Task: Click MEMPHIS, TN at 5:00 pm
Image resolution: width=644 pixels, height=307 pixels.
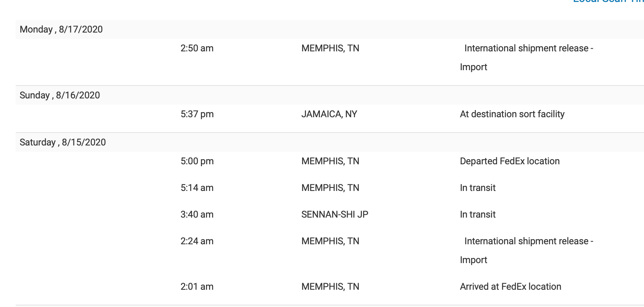Action: coord(330,161)
